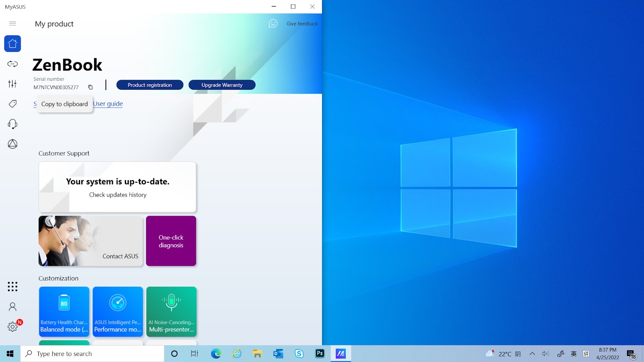
Task: Switch input language indicator 英
Action: (x=574, y=354)
